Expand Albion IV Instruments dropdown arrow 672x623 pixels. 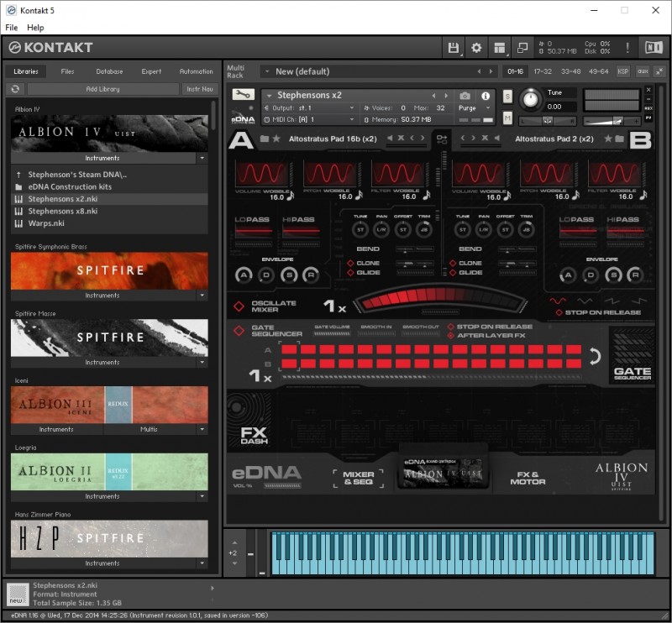click(202, 158)
